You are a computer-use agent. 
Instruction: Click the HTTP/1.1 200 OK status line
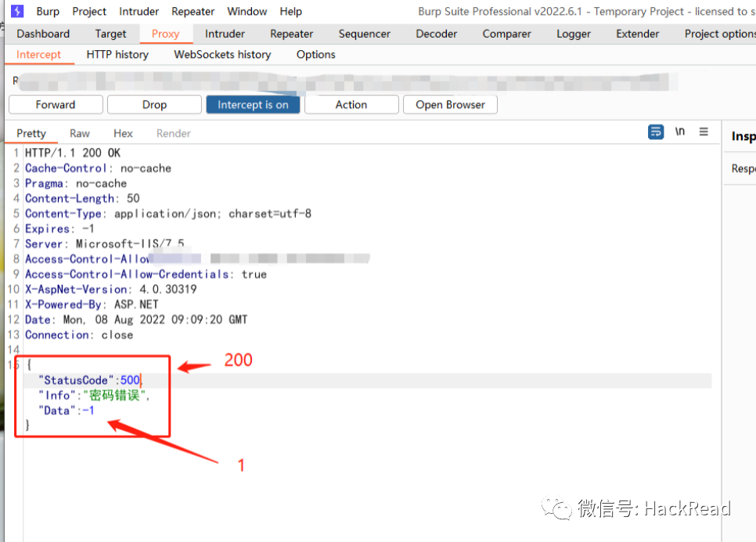coord(73,153)
